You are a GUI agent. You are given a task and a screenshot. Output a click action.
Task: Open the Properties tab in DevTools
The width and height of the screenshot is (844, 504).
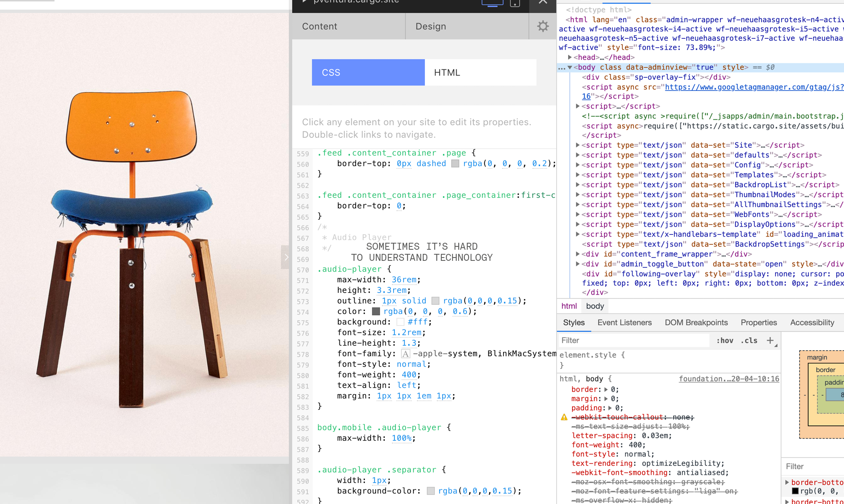(x=758, y=323)
